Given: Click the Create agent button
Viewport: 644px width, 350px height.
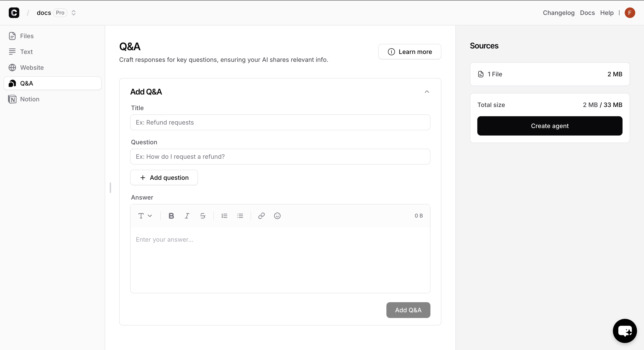Looking at the screenshot, I should [550, 126].
